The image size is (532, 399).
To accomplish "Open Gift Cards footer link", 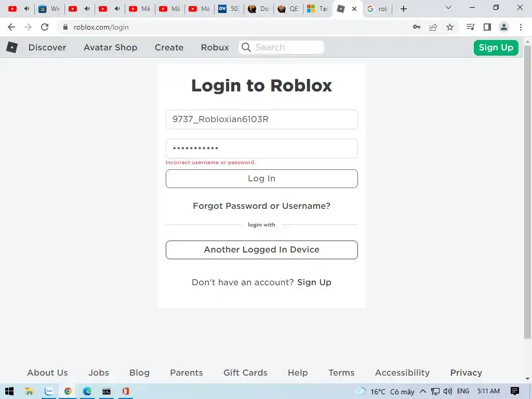I will point(245,373).
